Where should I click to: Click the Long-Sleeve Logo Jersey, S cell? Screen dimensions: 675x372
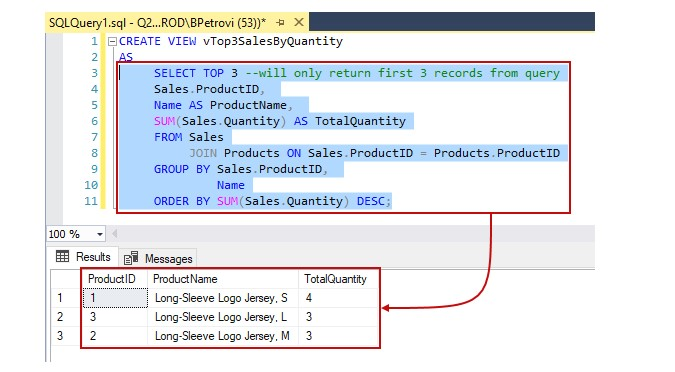(223, 298)
